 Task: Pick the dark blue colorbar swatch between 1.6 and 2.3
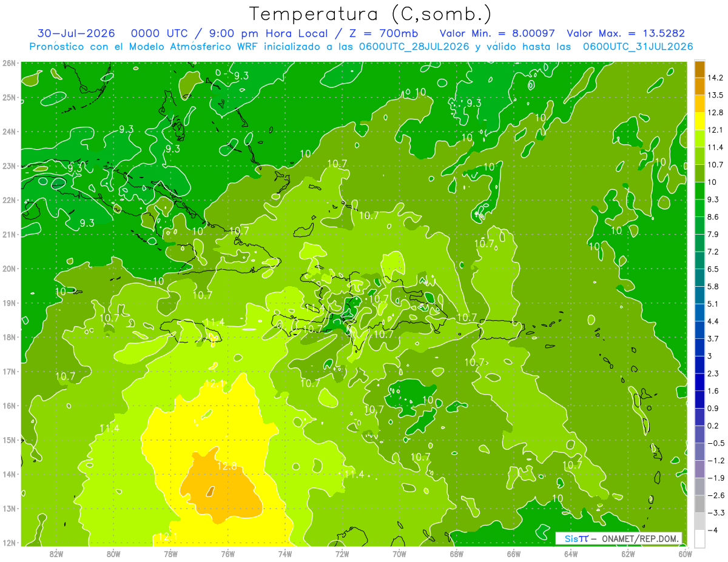pyautogui.click(x=699, y=382)
